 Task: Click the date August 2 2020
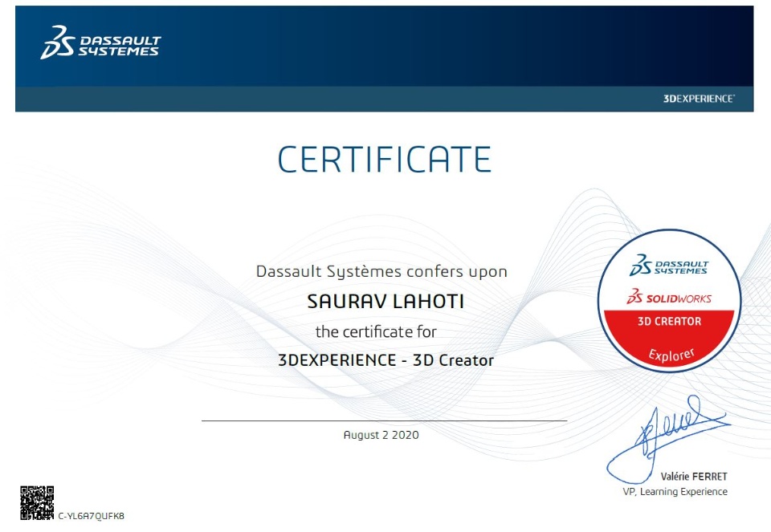click(x=381, y=435)
